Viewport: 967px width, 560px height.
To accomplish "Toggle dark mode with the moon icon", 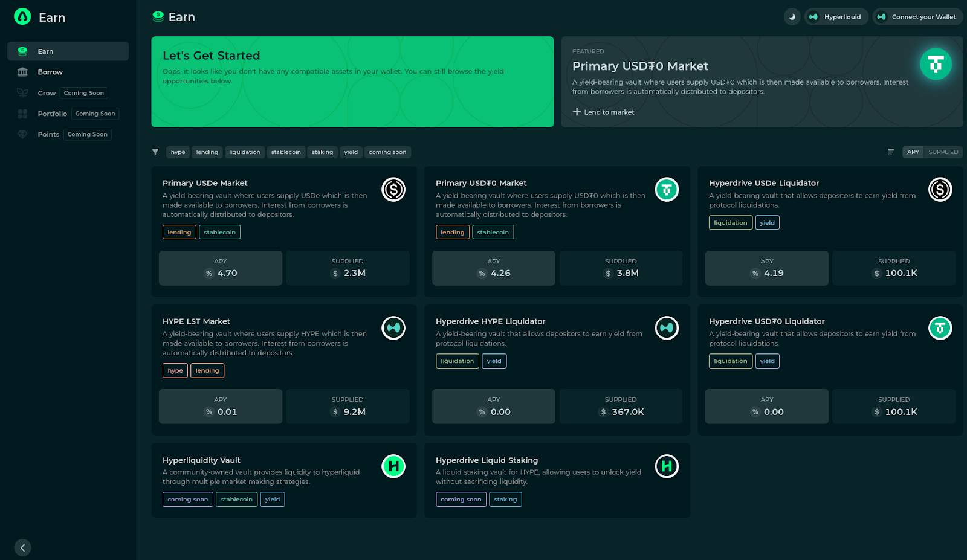I will (x=792, y=17).
